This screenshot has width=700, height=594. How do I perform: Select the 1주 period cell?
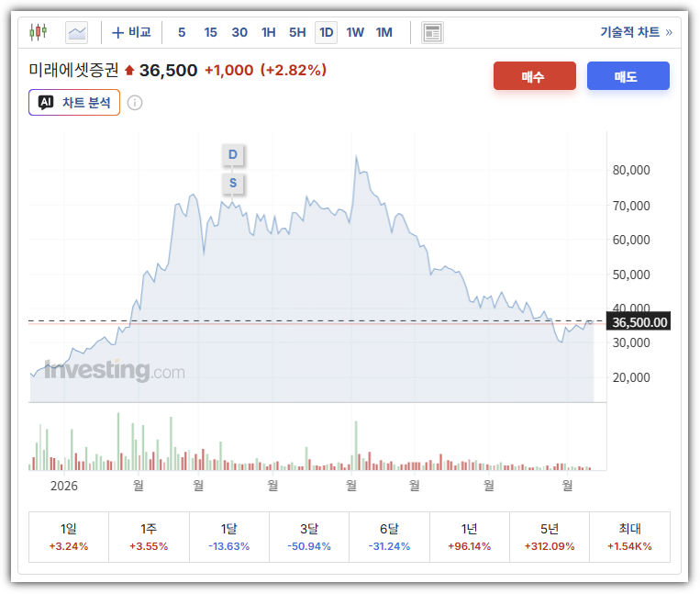pos(149,537)
